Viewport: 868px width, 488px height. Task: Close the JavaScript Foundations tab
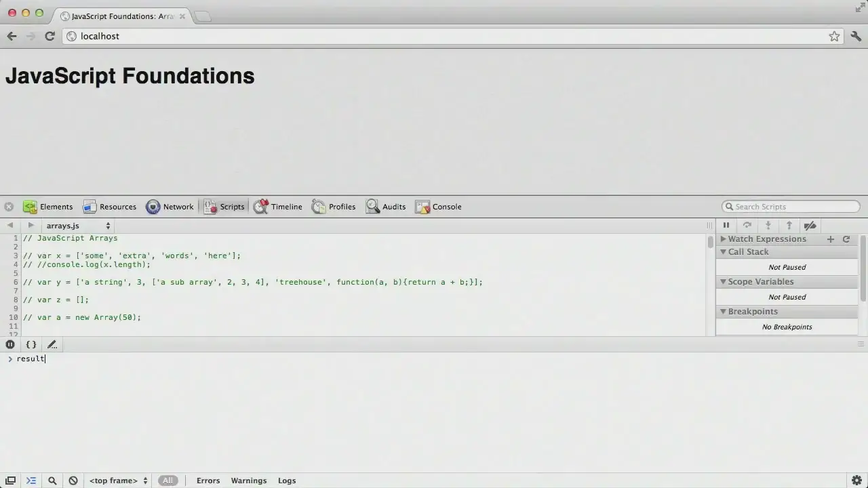tap(182, 16)
